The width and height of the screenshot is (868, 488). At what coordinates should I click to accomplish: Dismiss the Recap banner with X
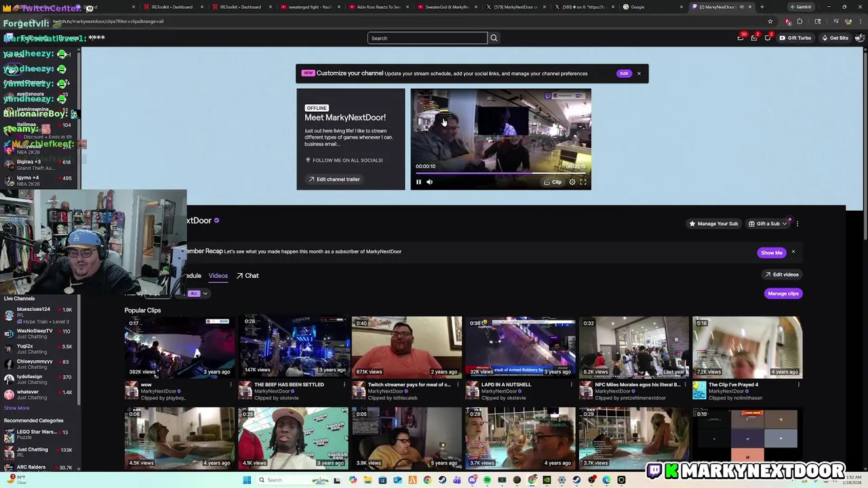793,252
